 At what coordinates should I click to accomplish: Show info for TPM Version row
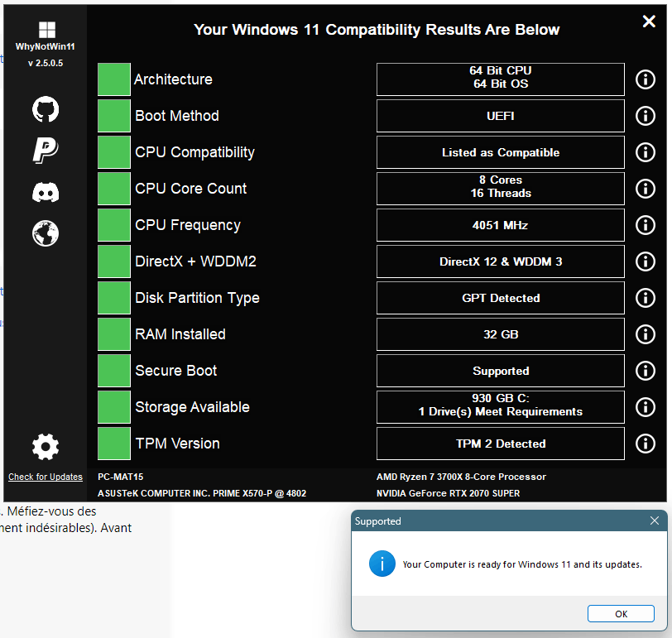(645, 444)
